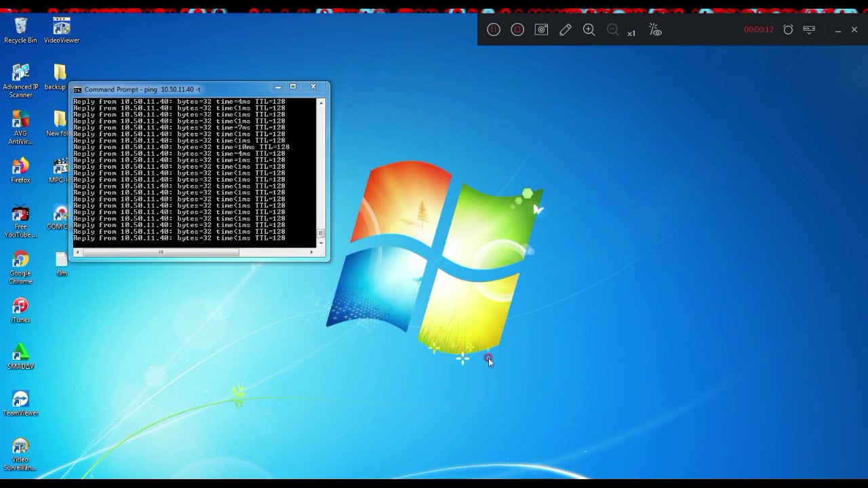The height and width of the screenshot is (488, 868).
Task: Select the MPC-HC player desktop icon
Action: tap(60, 171)
